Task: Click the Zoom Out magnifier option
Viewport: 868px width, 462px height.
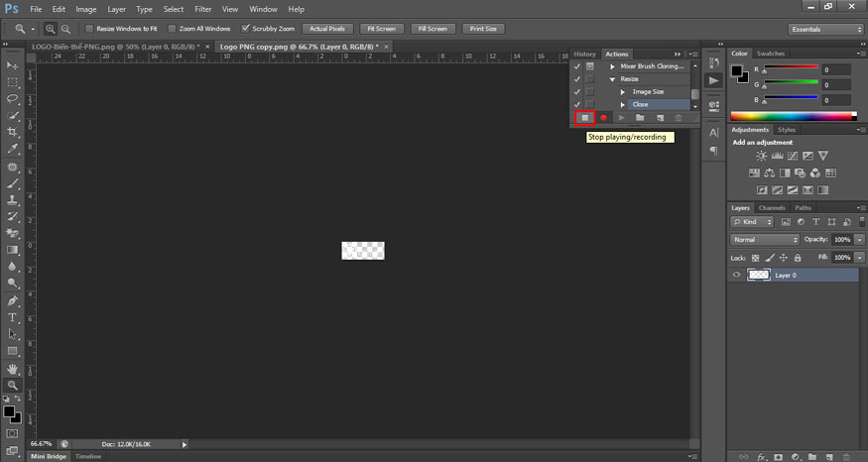Action: (65, 29)
